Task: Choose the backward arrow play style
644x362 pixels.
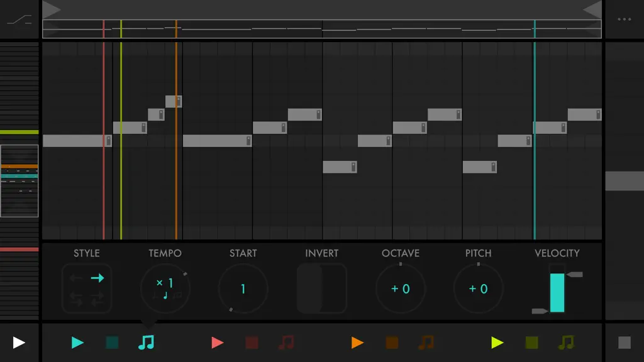Action: [x=76, y=278]
